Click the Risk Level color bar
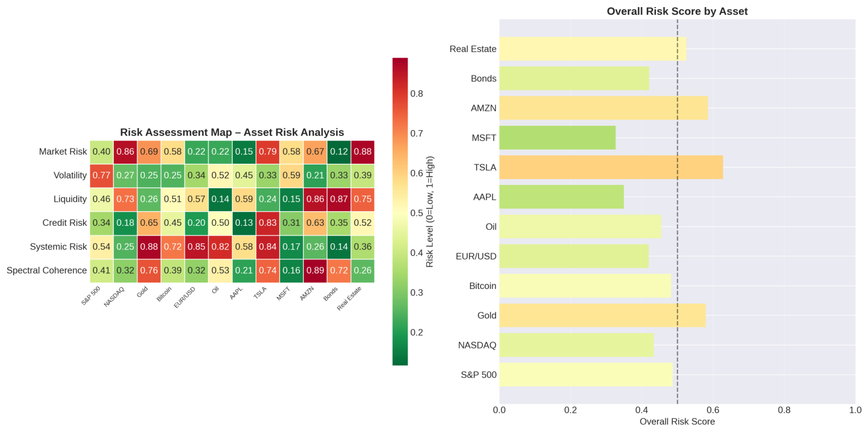Viewport: 868px width, 431px height. click(400, 212)
